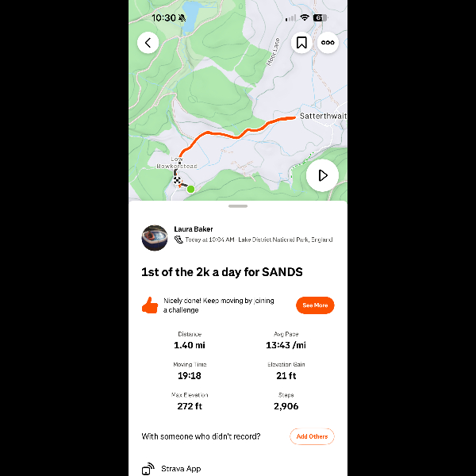Image resolution: width=476 pixels, height=476 pixels.
Task: Play the route flyover animation
Action: pyautogui.click(x=322, y=175)
